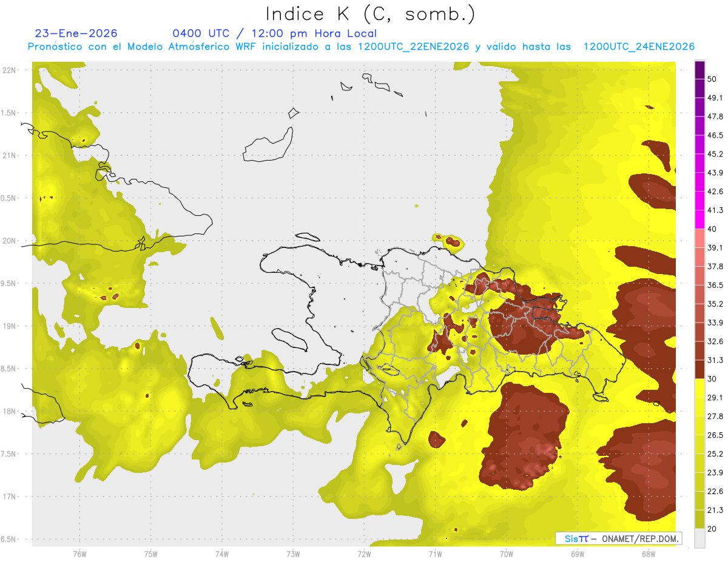
Task: Click colorbar value '21.3'
Action: click(715, 510)
